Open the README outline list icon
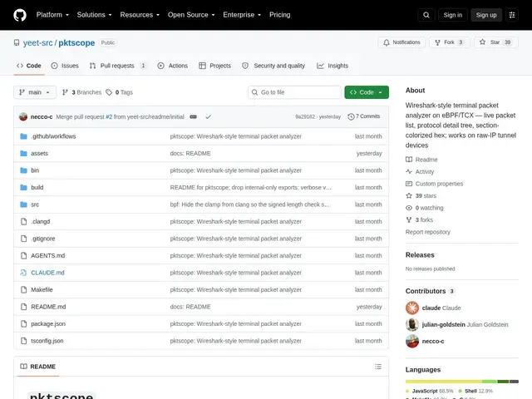532x399 pixels. coord(378,367)
